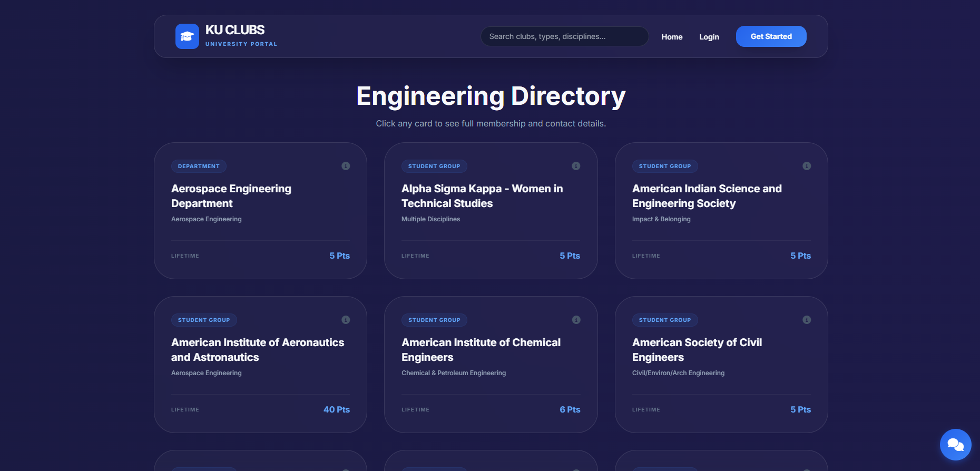This screenshot has width=980, height=471.
Task: Click info icon on Aeronautics and Astronautics card
Action: click(x=346, y=320)
